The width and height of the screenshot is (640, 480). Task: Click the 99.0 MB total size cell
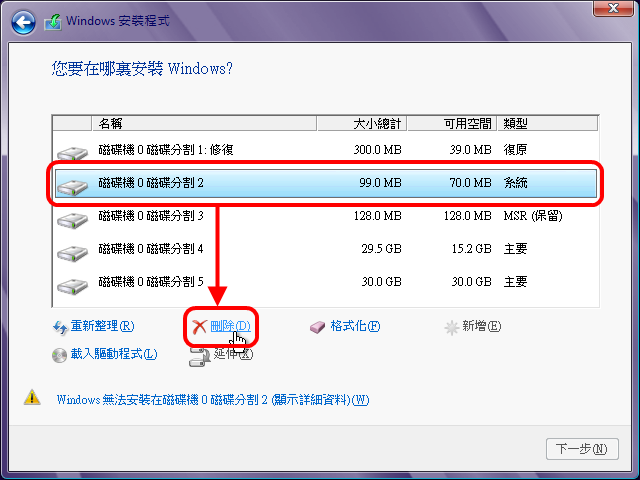[380, 183]
